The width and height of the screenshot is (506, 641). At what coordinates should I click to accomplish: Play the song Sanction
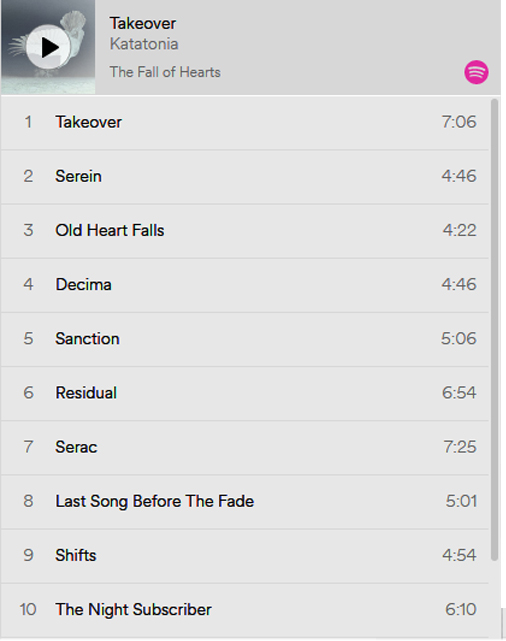point(245,339)
